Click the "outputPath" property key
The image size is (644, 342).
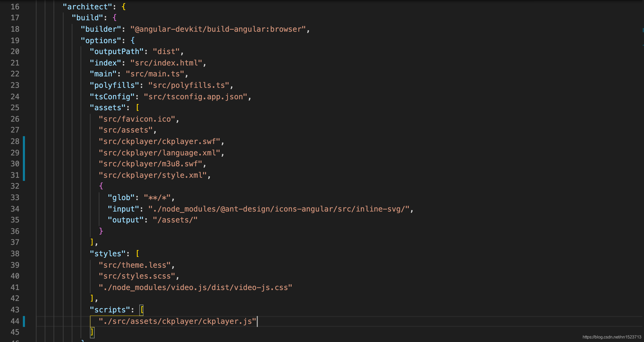[x=116, y=51]
